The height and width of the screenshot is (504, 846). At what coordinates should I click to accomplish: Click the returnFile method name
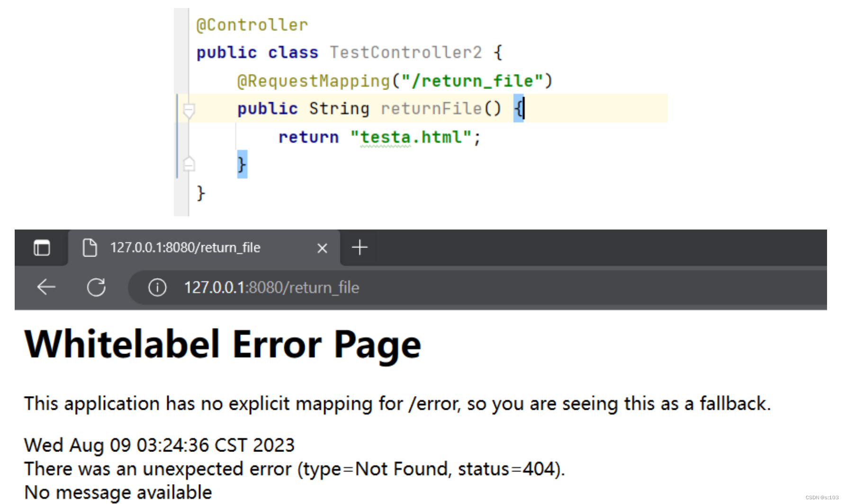click(431, 108)
